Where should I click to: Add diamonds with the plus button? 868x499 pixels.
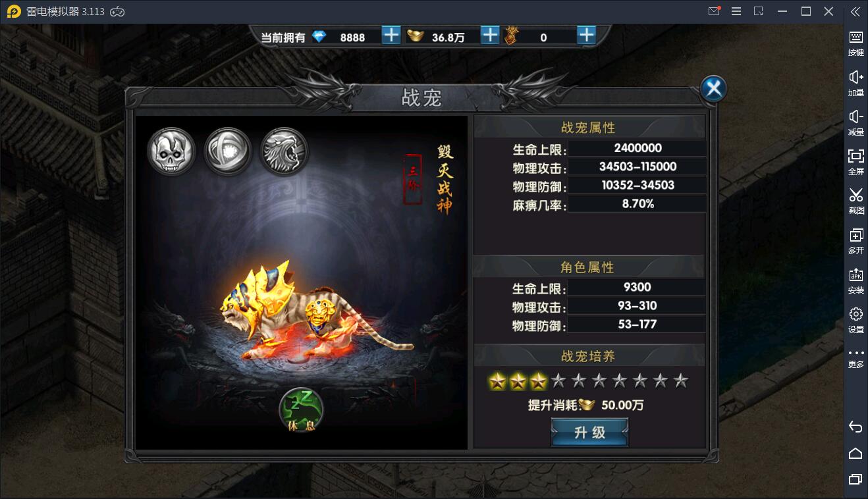click(391, 35)
